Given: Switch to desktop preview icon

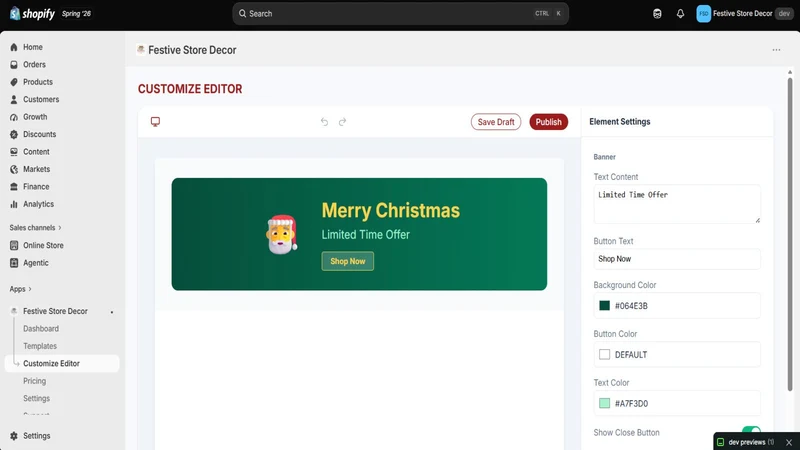Looking at the screenshot, I should pos(155,121).
